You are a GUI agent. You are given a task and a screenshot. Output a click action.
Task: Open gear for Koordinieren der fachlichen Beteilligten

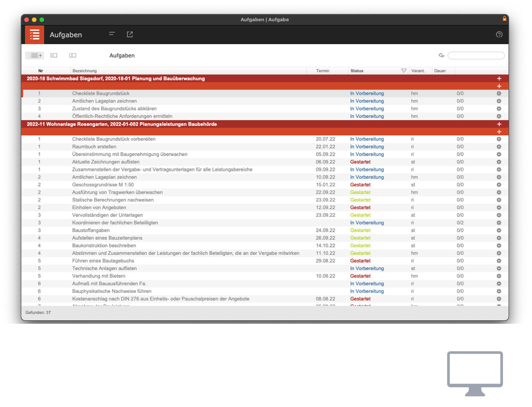click(x=499, y=223)
